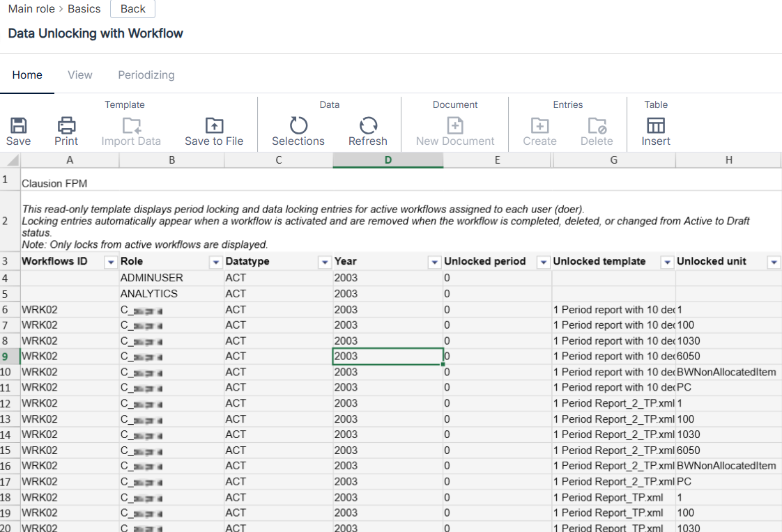Click WRK02 cell in row 6
Image resolution: width=782 pixels, height=532 pixels.
[x=70, y=310]
